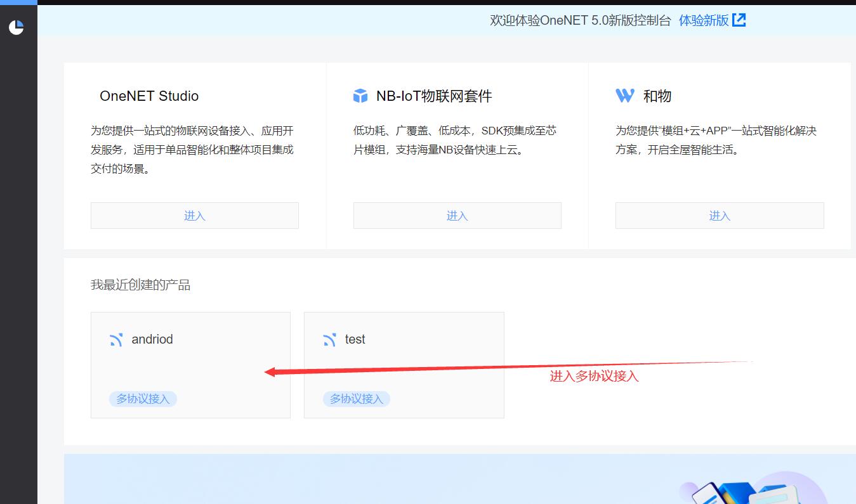The height and width of the screenshot is (504, 856).
Task: Open 体验新版 link
Action: (704, 20)
